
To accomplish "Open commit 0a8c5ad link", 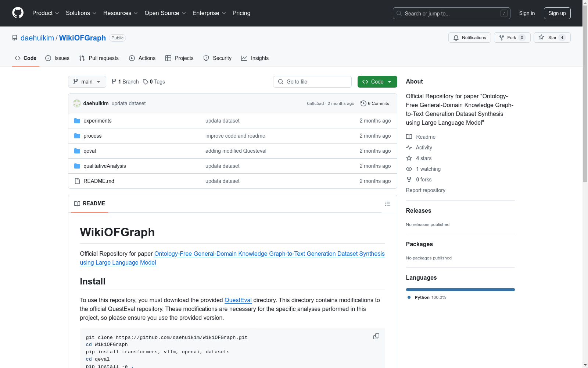I will (x=315, y=103).
